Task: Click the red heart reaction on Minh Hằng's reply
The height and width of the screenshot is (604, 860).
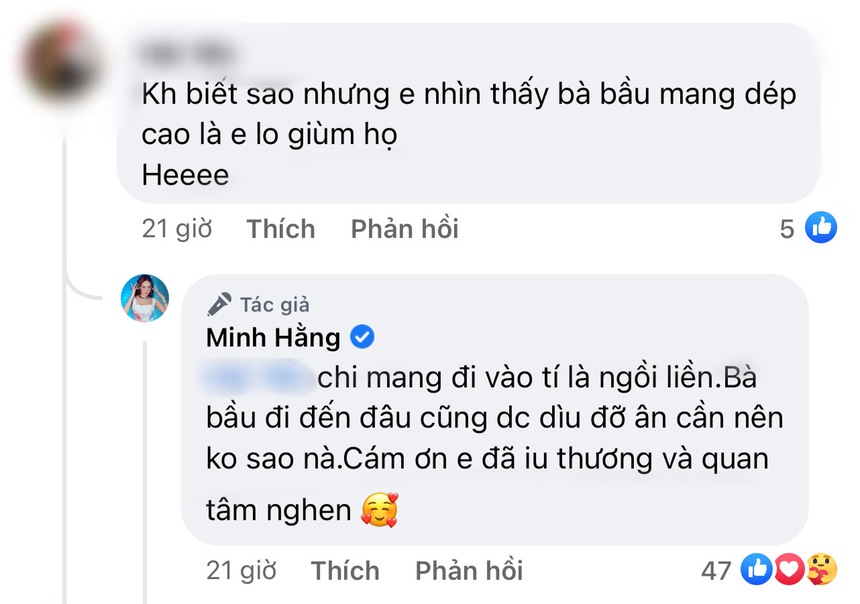Action: pyautogui.click(x=789, y=570)
